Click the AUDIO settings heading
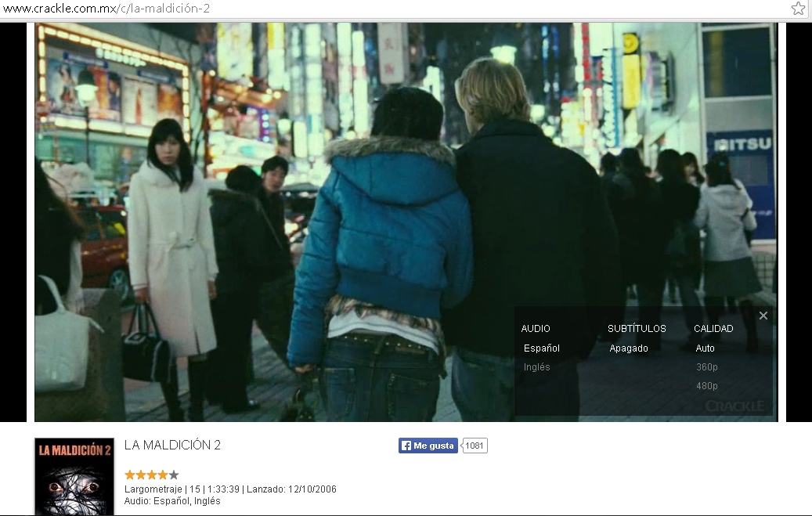This screenshot has width=812, height=516. tap(536, 328)
